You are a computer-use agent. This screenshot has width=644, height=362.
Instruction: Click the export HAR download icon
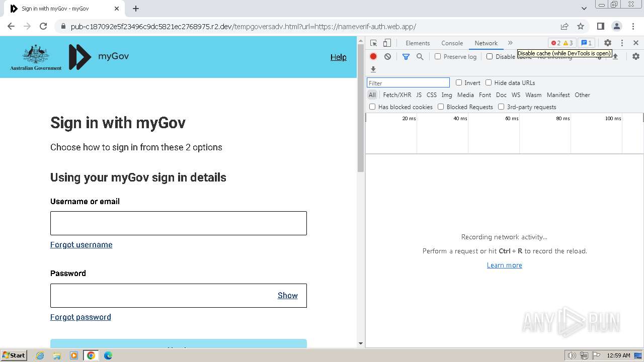coord(373,69)
